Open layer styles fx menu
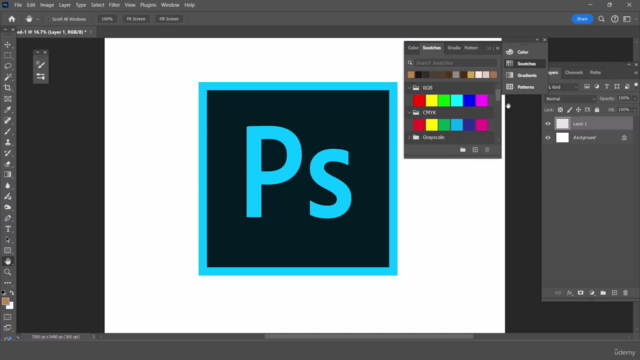 (x=569, y=293)
